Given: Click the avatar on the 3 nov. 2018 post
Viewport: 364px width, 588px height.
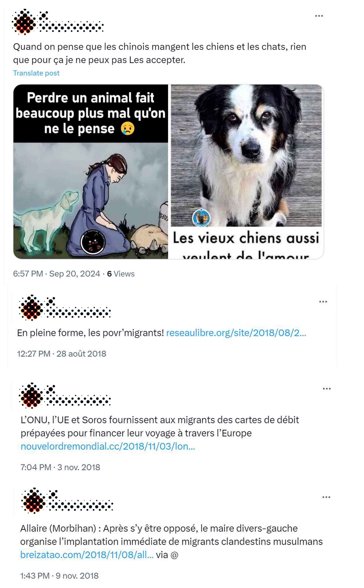Looking at the screenshot, I should click(31, 395).
